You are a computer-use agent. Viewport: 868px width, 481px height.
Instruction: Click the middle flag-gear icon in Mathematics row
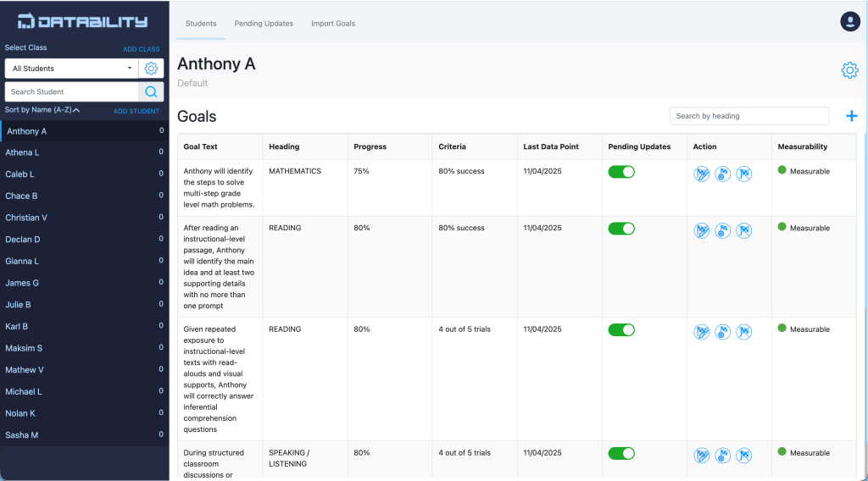point(723,174)
